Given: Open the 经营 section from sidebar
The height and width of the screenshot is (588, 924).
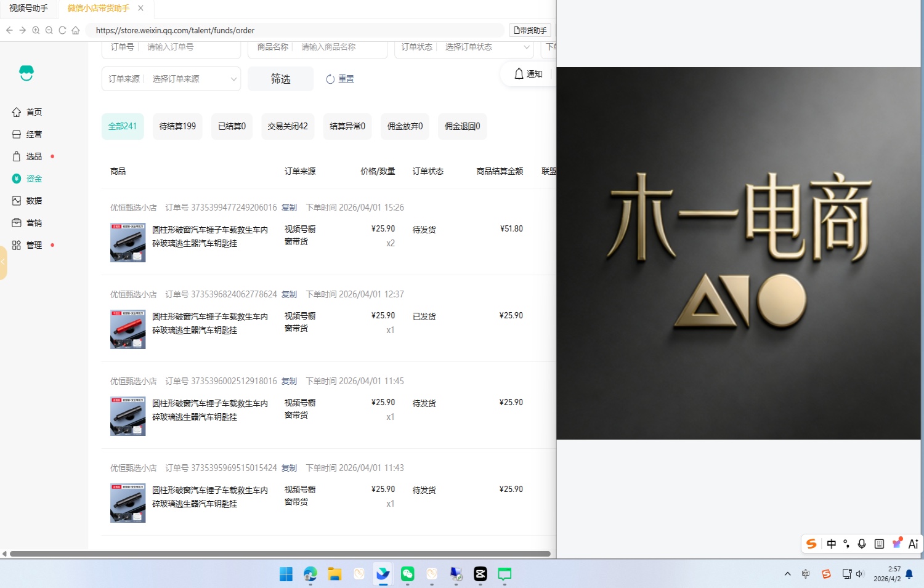Looking at the screenshot, I should [x=34, y=134].
